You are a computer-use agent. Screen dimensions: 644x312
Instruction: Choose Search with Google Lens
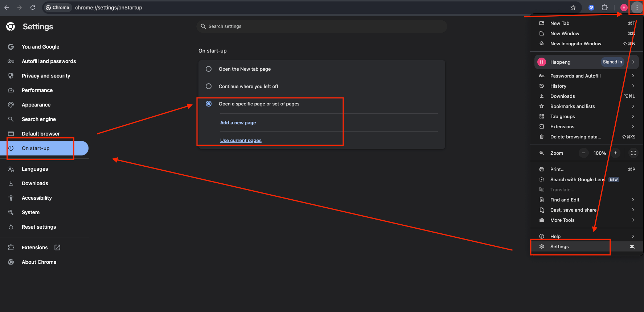point(586,179)
